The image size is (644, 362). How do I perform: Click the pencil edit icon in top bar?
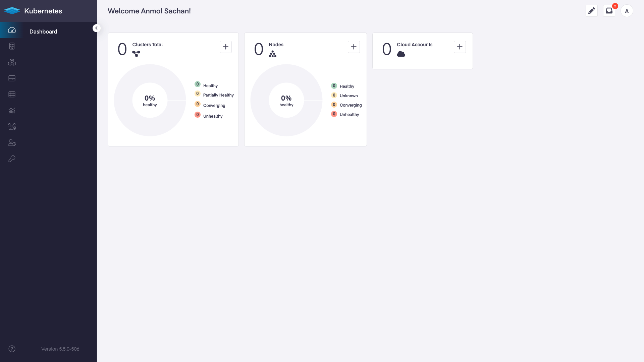click(592, 11)
